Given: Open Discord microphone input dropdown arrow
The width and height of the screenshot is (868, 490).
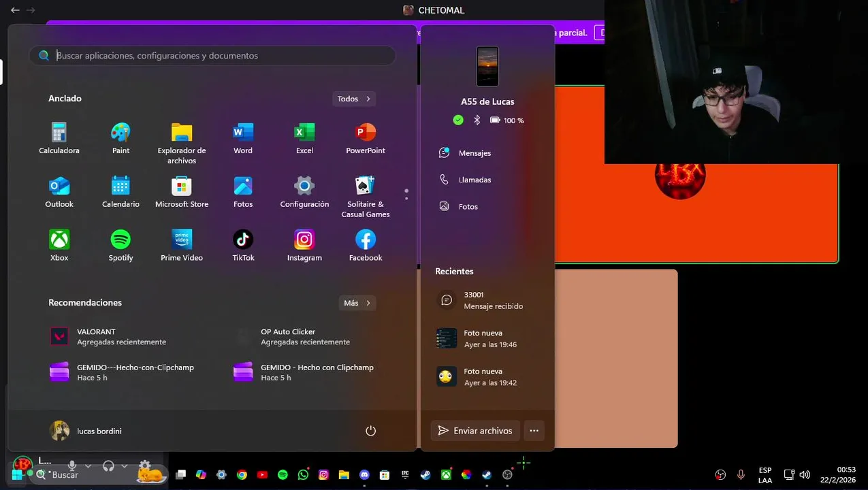Looking at the screenshot, I should pos(88,465).
